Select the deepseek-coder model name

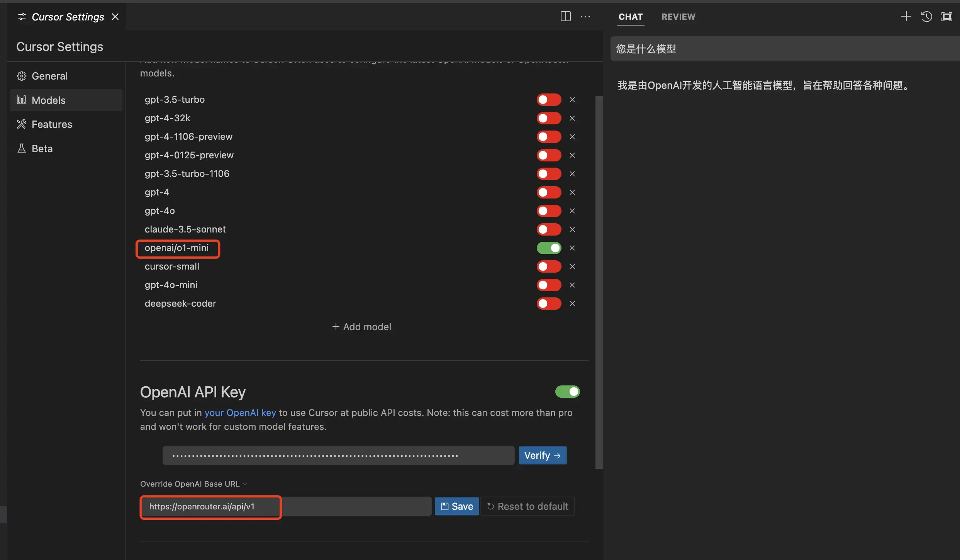(180, 304)
